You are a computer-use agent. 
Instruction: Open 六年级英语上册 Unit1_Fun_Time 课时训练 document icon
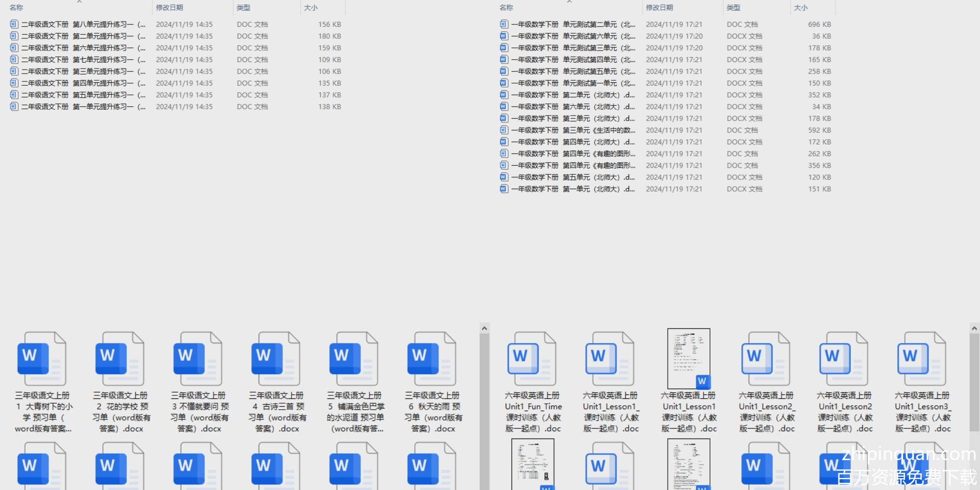532,359
